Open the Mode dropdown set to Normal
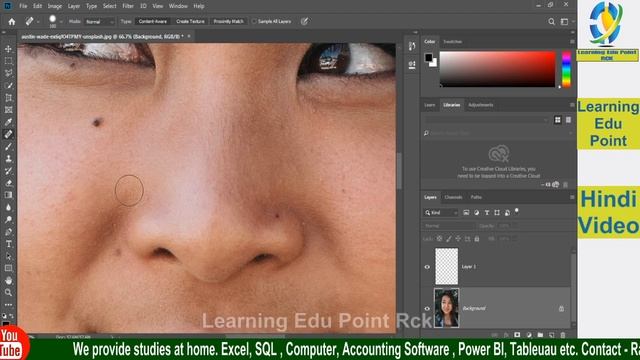Viewport: 640px width, 360px height. tap(99, 22)
